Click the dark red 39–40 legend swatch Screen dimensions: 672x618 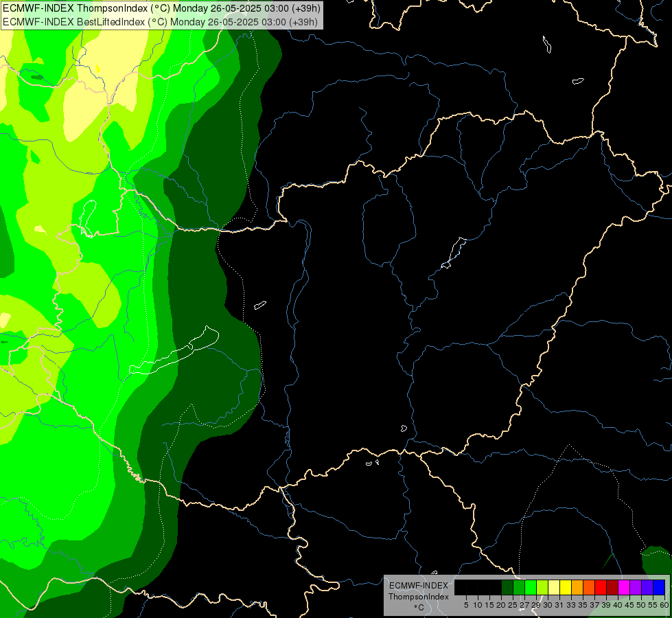(612, 587)
